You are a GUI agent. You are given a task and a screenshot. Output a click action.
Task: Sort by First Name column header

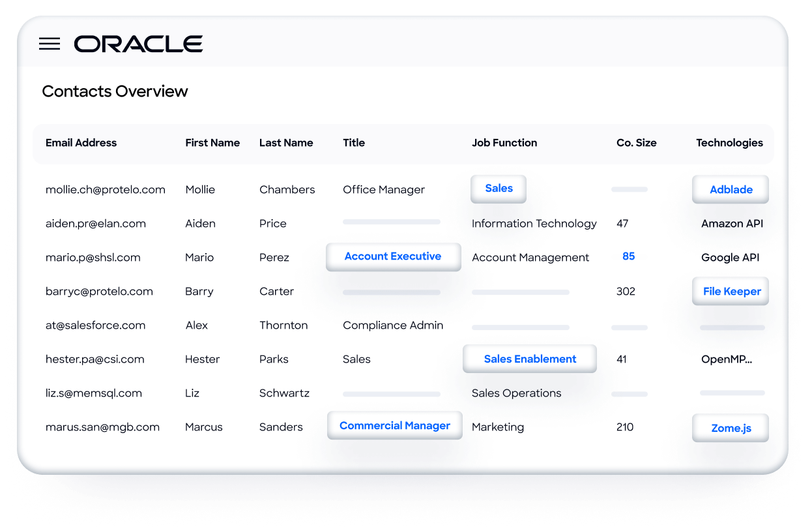tap(212, 143)
